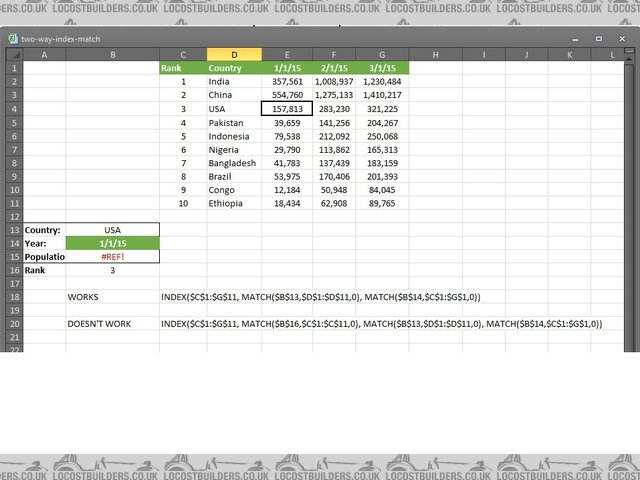Viewport: 640px width, 480px height.
Task: Click the Excel icon in the title bar
Action: [x=13, y=39]
